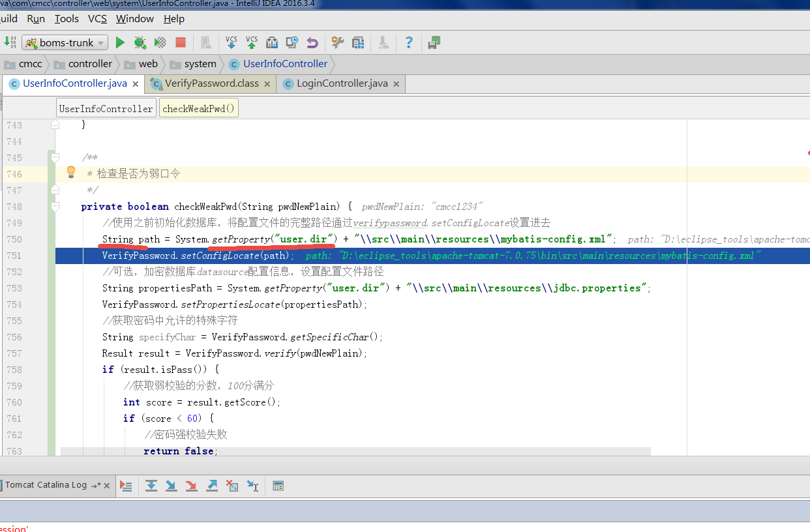Click the web breadcrumb folder
The width and height of the screenshot is (810, 532).
pyautogui.click(x=141, y=64)
